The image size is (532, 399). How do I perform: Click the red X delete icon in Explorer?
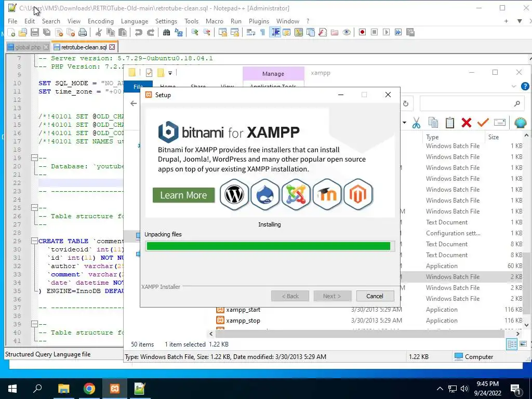click(467, 123)
